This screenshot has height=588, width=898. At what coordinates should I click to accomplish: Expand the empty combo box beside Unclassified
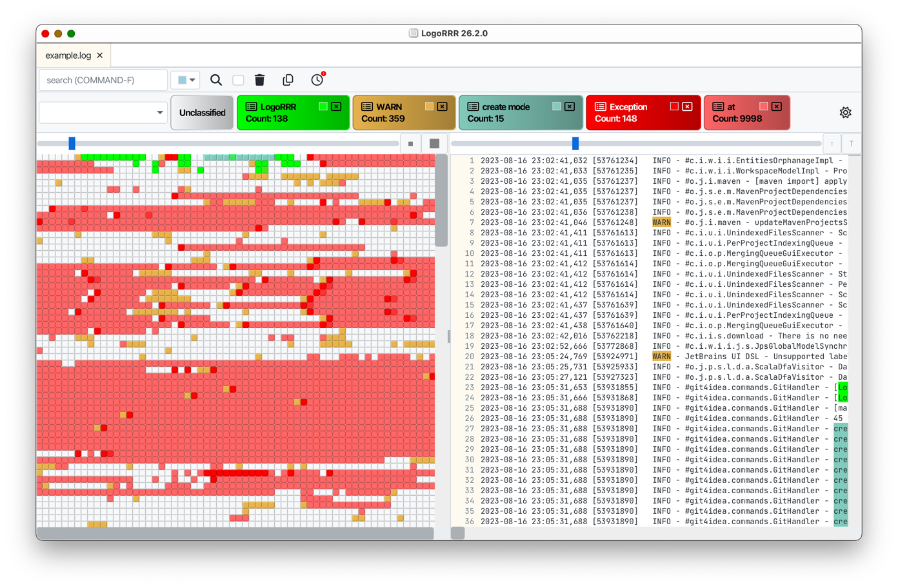104,113
